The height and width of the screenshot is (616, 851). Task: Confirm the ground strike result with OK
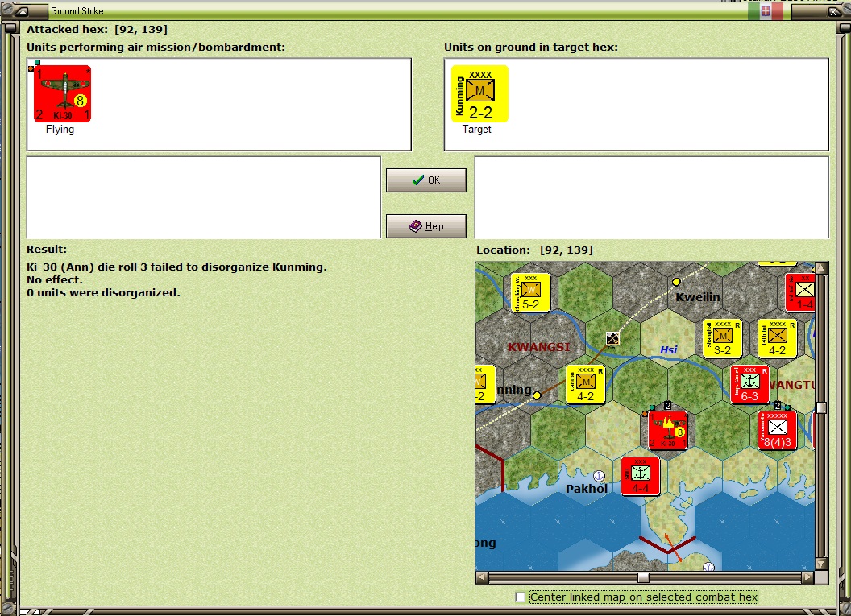[426, 180]
